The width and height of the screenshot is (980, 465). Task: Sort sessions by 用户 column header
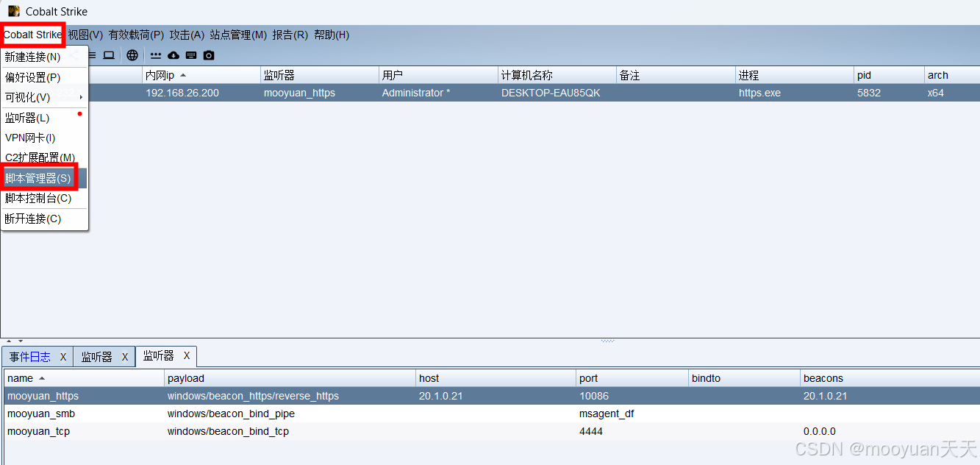pos(438,75)
